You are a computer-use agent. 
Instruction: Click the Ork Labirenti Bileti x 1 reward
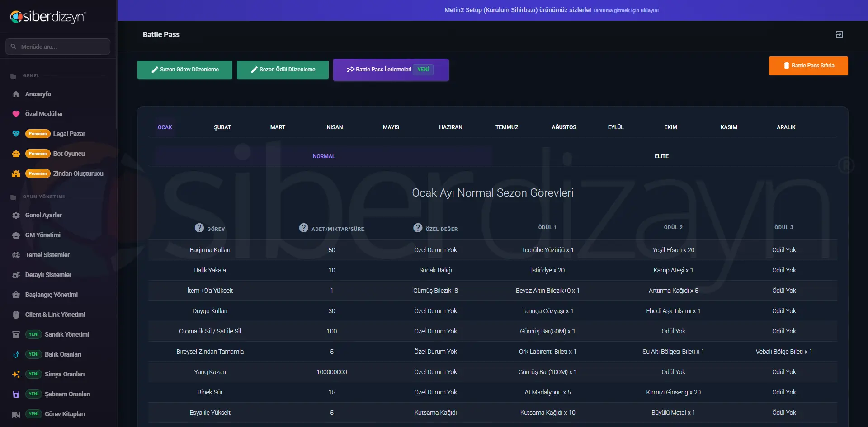pos(547,352)
